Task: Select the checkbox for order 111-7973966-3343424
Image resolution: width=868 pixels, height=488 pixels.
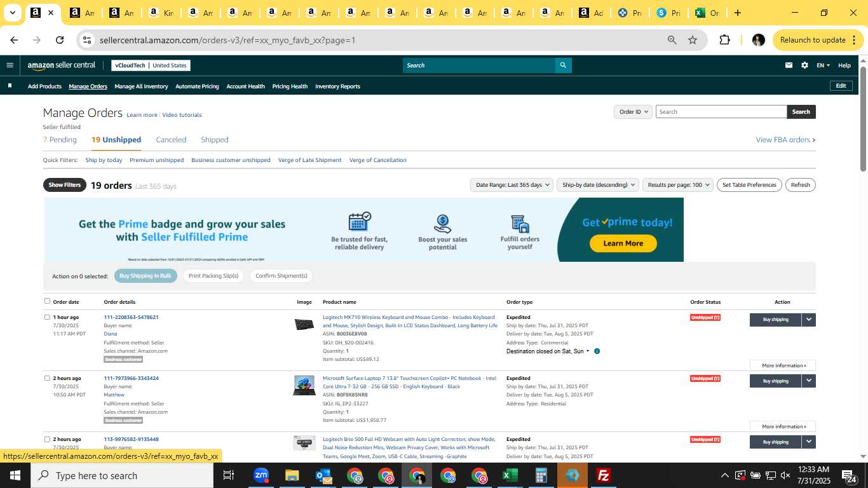Action: pos(47,377)
